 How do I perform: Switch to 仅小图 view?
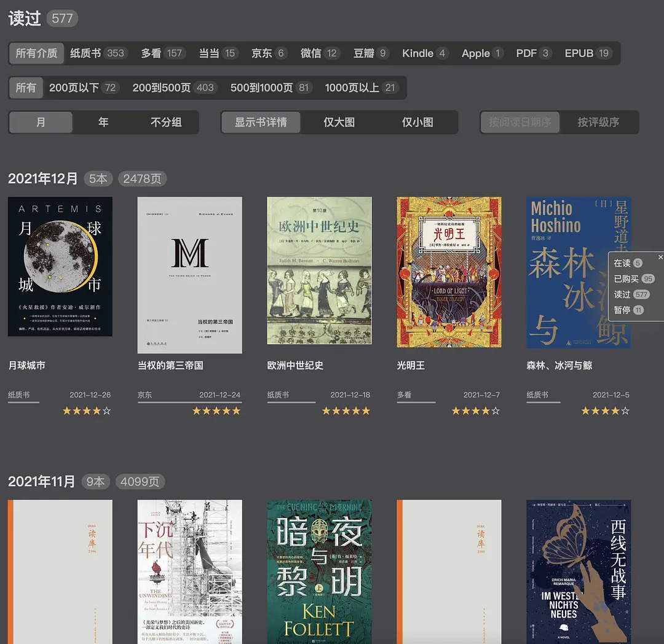tap(417, 122)
